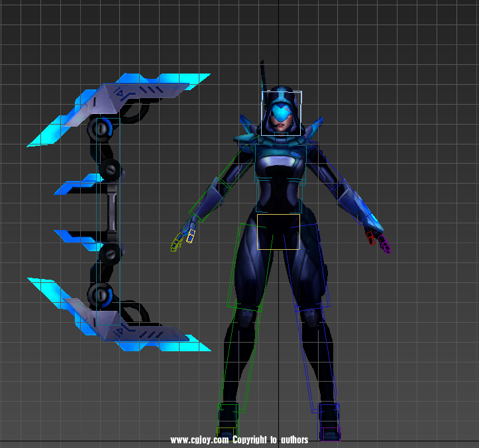The height and width of the screenshot is (448, 479).
Task: Select the blue calf bone
Action: coord(319,358)
